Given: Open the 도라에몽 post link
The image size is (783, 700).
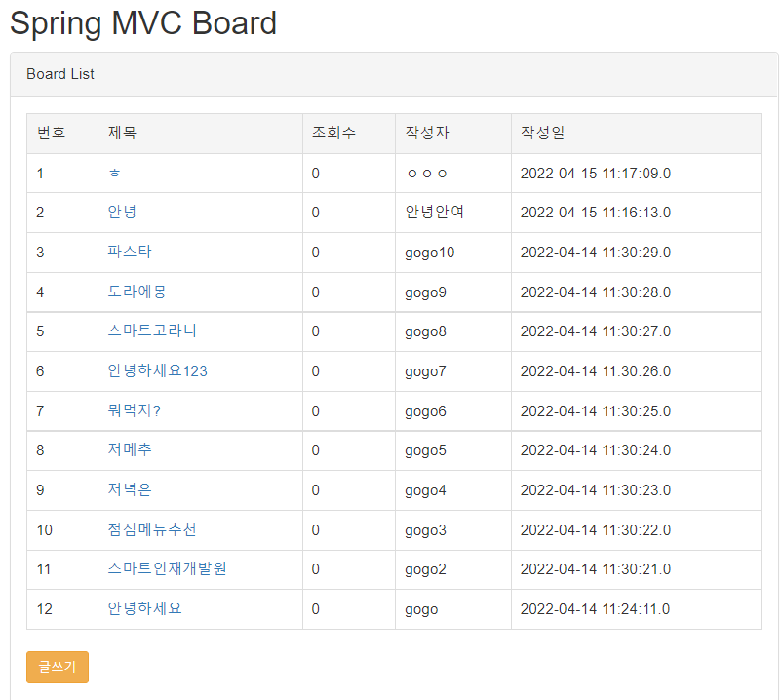Looking at the screenshot, I should point(137,292).
